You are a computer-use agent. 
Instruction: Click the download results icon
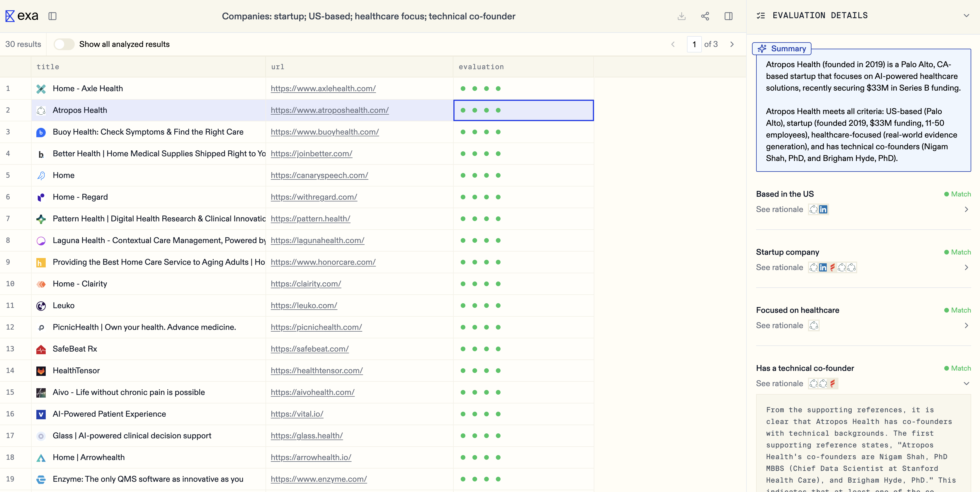click(x=681, y=16)
